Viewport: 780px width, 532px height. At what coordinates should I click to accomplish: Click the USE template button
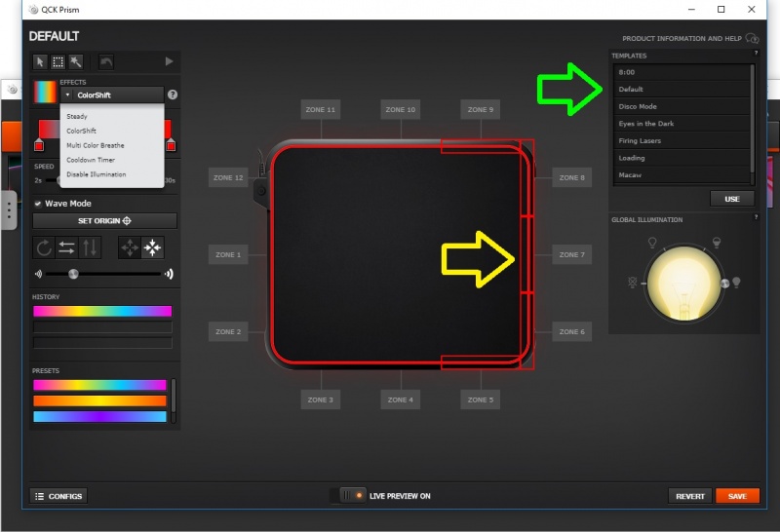coord(732,199)
